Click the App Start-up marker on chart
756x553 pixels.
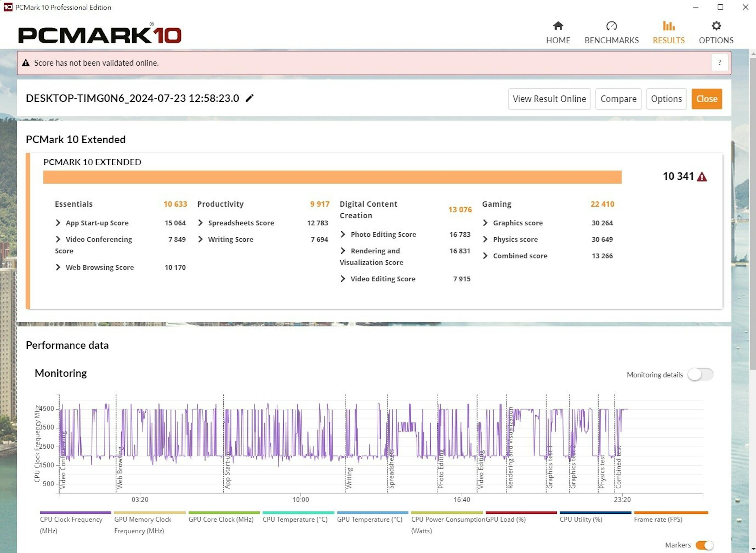pos(227,470)
